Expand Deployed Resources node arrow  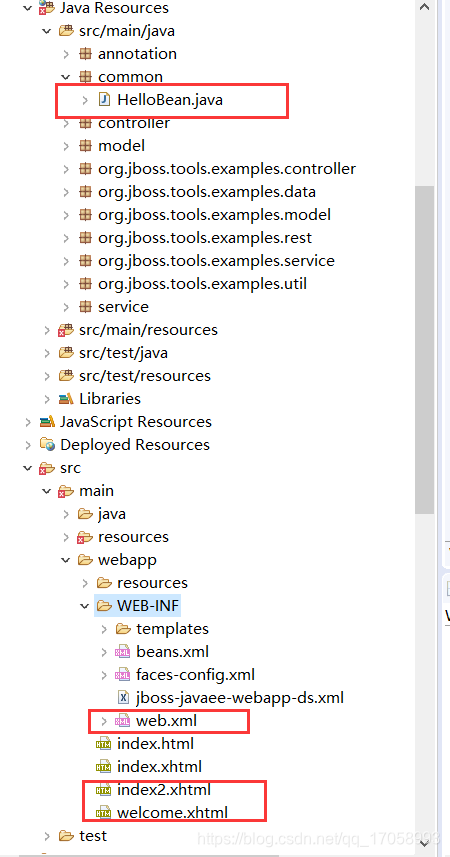pyautogui.click(x=28, y=444)
